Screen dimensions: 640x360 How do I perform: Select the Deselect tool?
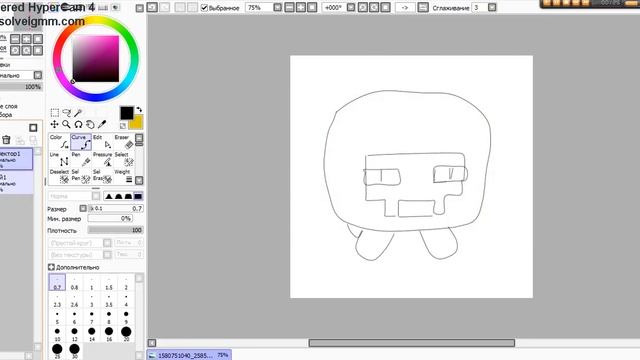[60, 176]
